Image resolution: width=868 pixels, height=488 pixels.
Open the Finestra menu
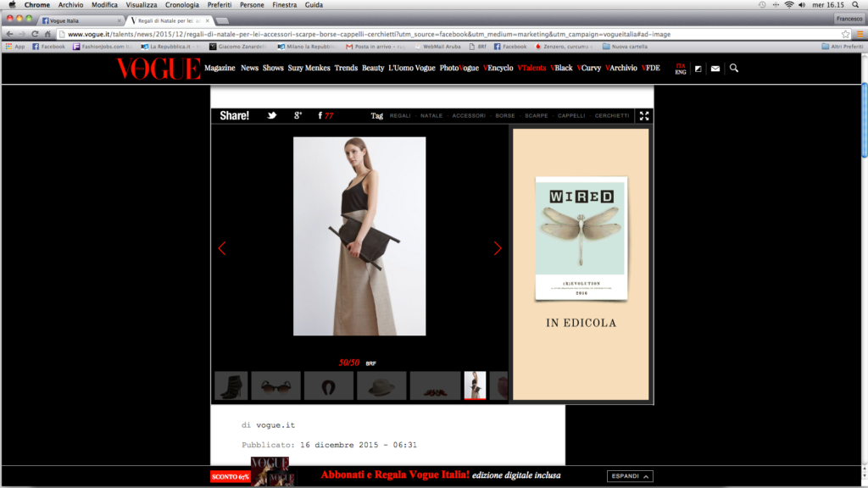(285, 4)
